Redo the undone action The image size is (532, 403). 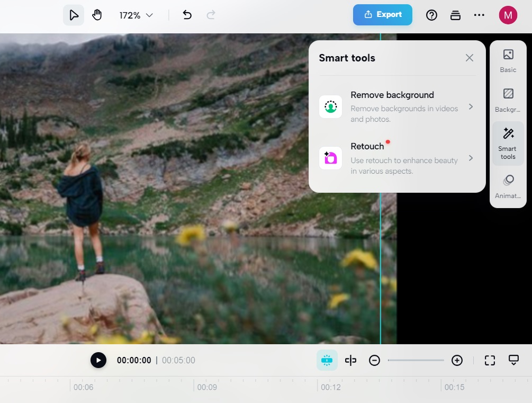(x=211, y=15)
